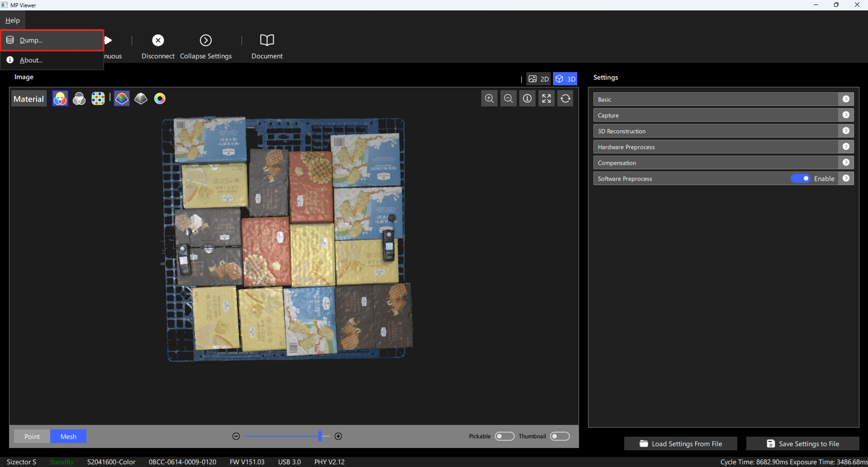Expand the 3D Reconstruction section
Screen dimensions: 868x467
[x=723, y=131]
